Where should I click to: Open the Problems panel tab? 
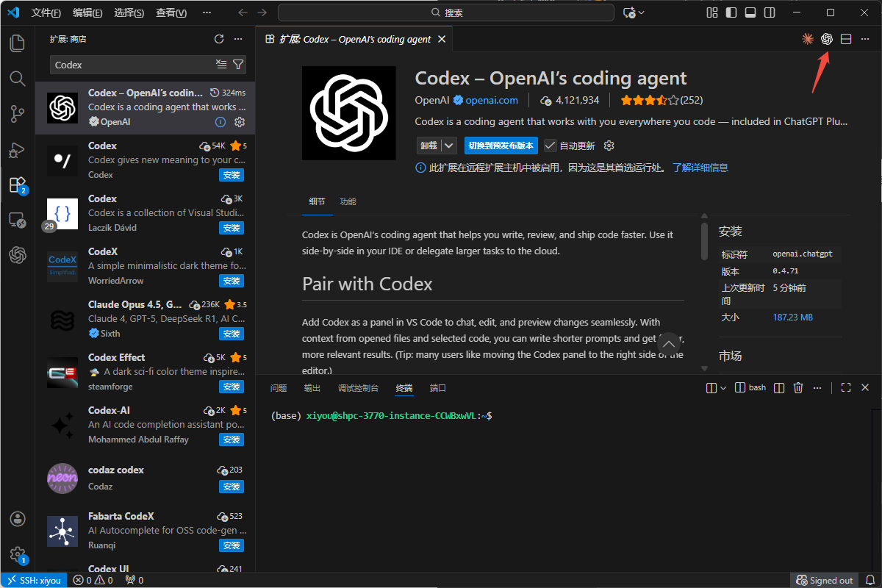tap(279, 387)
